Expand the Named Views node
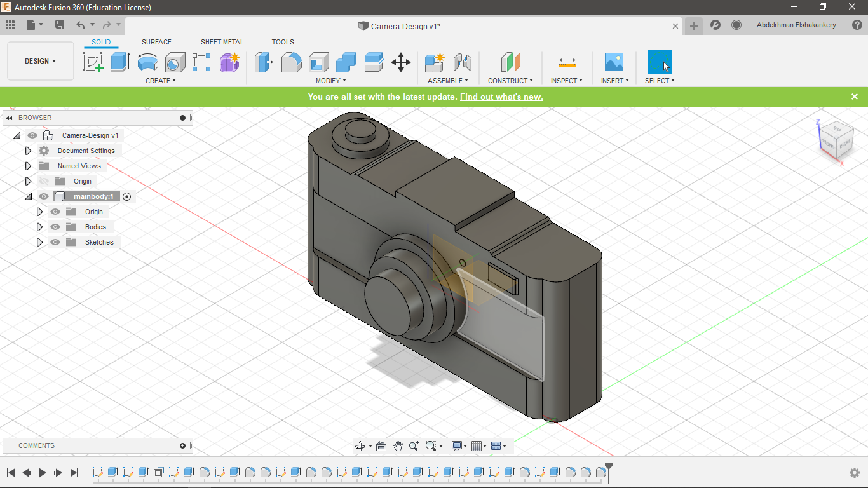Screen dimensions: 868x488 (x=28, y=166)
